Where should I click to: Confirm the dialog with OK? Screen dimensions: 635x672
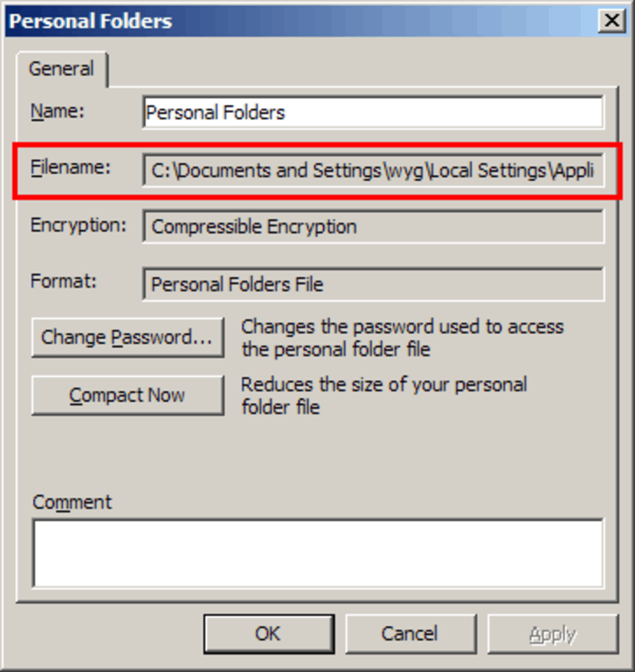(269, 633)
